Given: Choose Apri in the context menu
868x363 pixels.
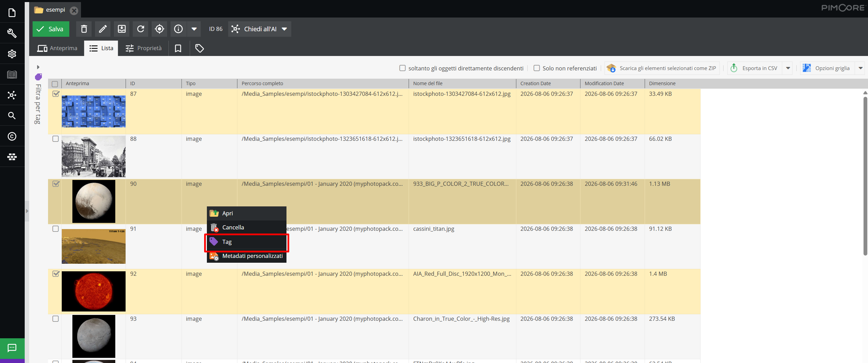Looking at the screenshot, I should pos(246,213).
